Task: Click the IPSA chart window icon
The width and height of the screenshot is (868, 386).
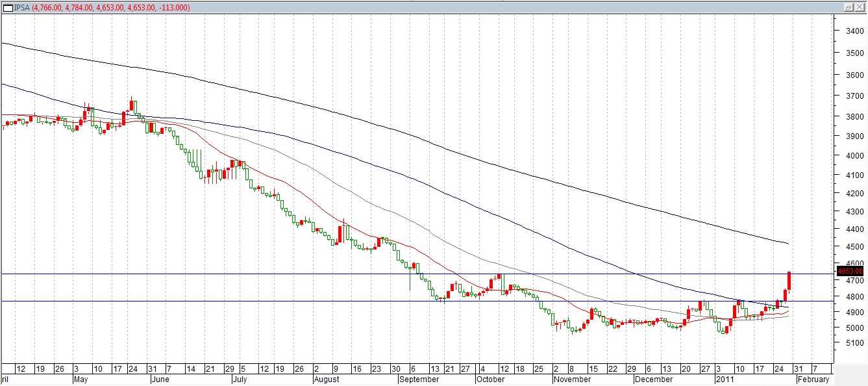Action: tap(8, 6)
